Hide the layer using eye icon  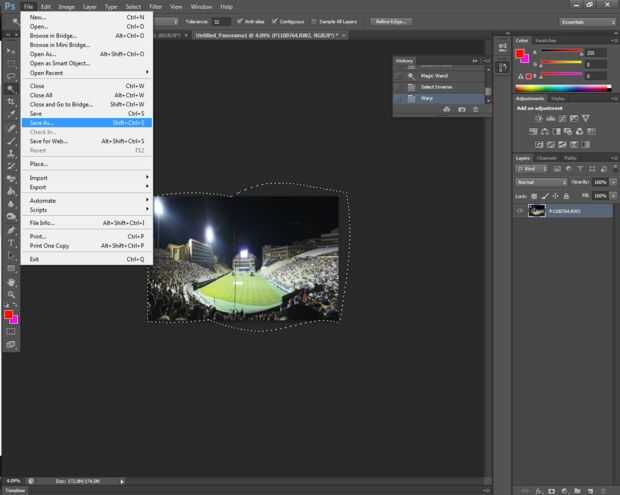coord(520,211)
